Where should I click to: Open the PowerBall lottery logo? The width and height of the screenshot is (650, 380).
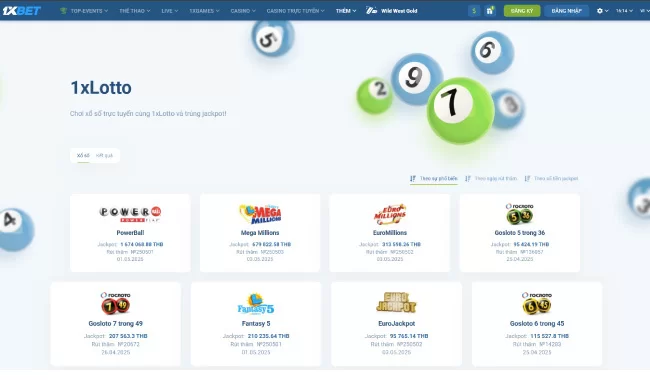pyautogui.click(x=130, y=214)
